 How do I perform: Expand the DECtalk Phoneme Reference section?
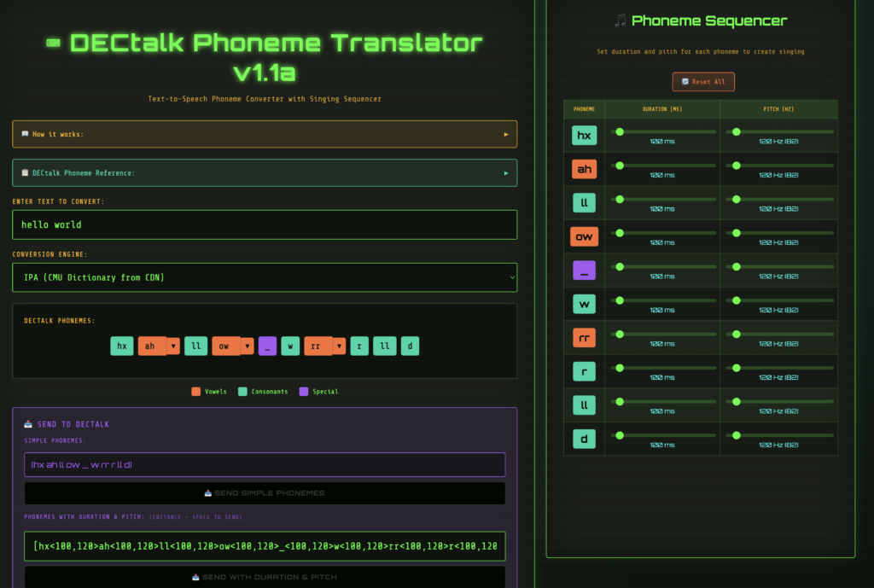click(265, 173)
